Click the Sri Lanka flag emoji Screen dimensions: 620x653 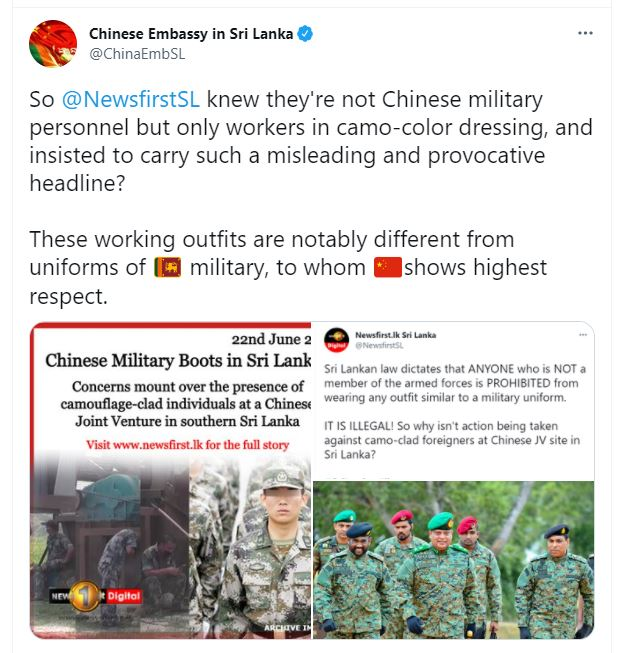(x=168, y=267)
